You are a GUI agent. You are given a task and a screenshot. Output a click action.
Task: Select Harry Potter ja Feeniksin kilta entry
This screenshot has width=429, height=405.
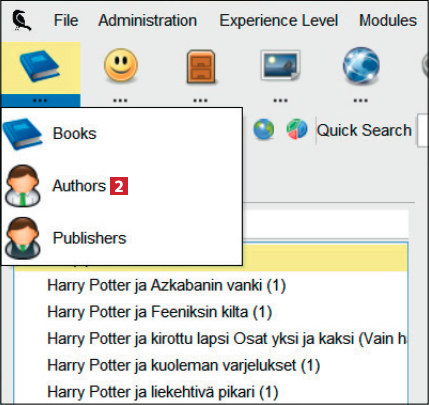[x=211, y=312]
